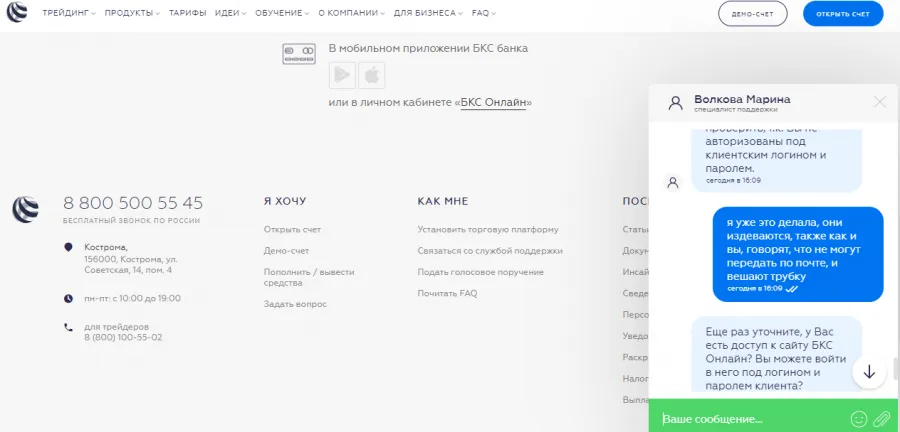Image resolution: width=900 pixels, height=432 pixels.
Task: Click the Демо-счет header button
Action: click(x=752, y=14)
